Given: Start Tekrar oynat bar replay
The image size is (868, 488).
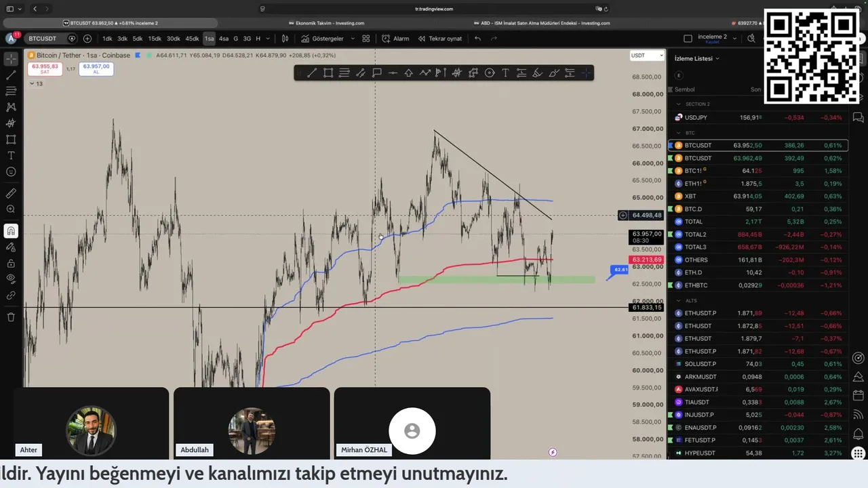Looking at the screenshot, I should (x=440, y=39).
